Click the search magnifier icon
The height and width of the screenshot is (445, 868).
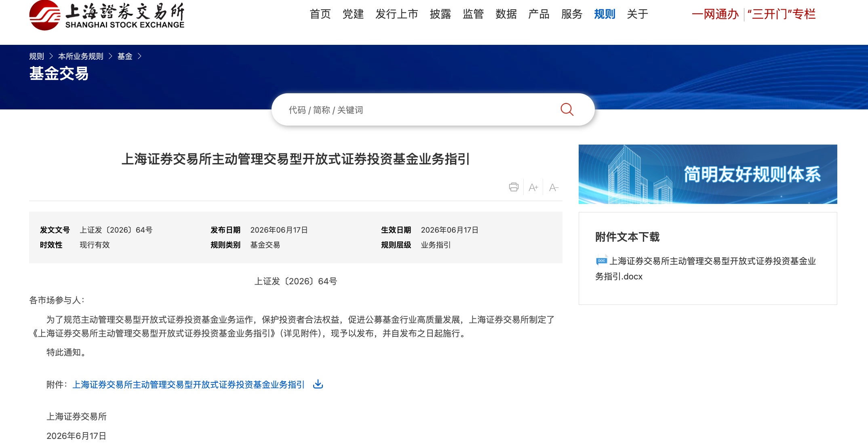click(x=567, y=109)
